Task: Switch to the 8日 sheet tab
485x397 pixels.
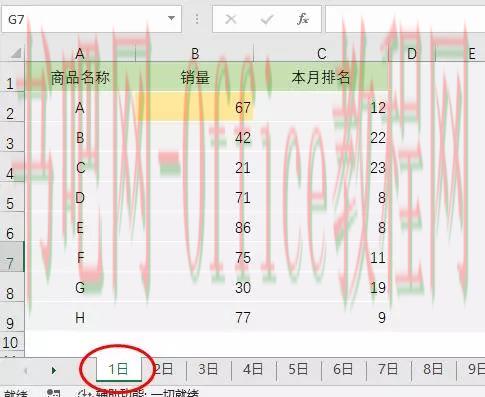Action: (433, 369)
